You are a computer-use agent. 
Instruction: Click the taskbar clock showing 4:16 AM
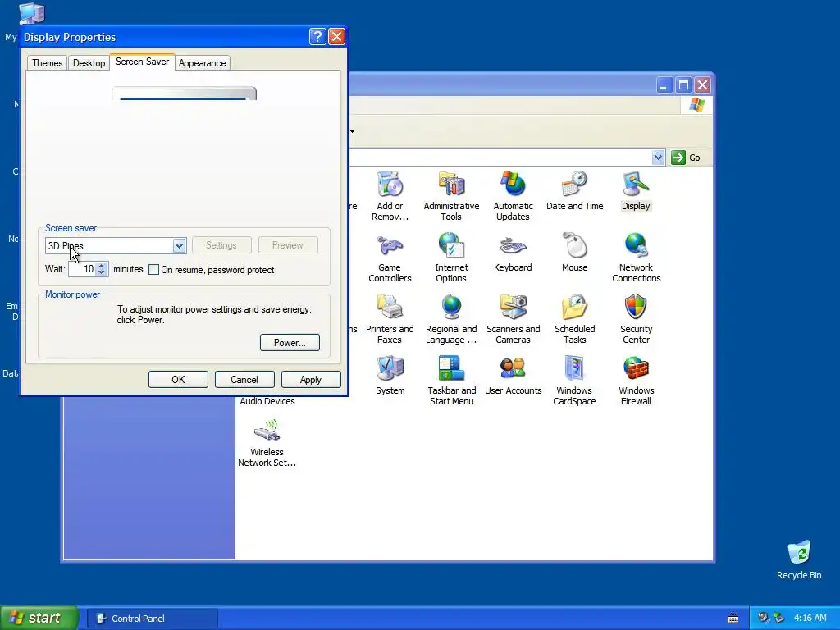(x=810, y=618)
